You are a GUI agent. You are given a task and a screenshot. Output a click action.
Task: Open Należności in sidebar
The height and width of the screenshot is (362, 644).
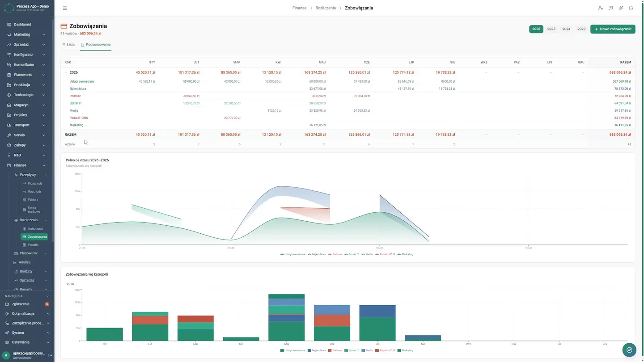pyautogui.click(x=34, y=229)
